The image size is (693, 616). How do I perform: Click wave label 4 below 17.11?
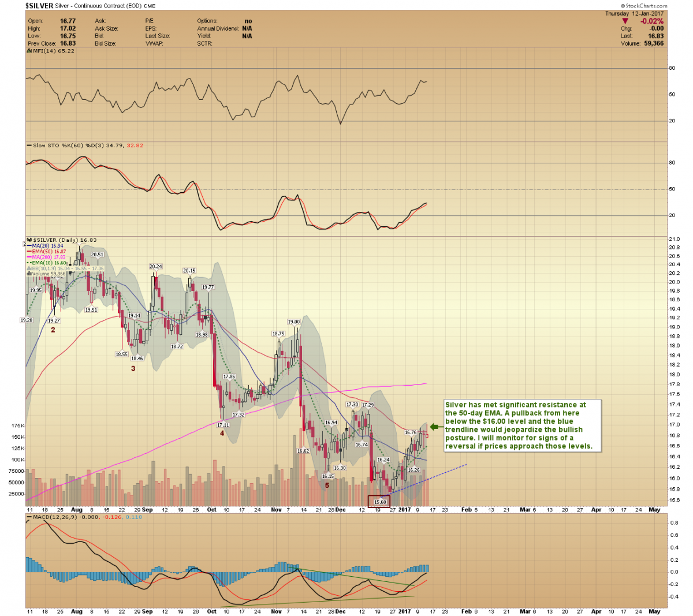coord(222,433)
